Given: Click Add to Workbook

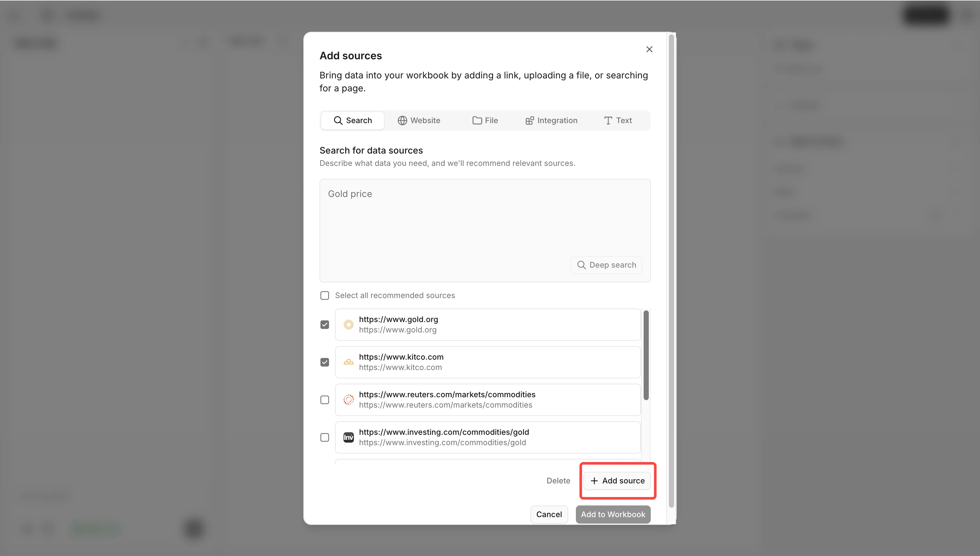Looking at the screenshot, I should click(612, 515).
